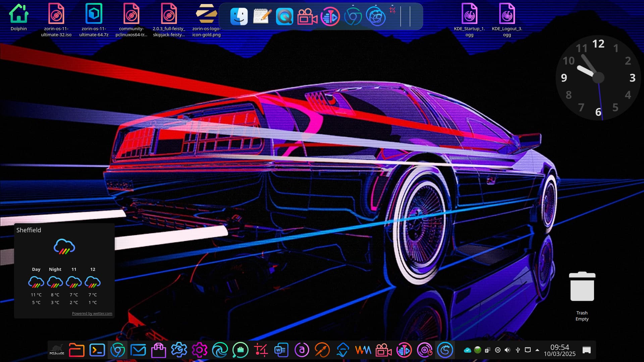Open the blue gear-wrench configuration tool
644x362 pixels.
pyautogui.click(x=179, y=350)
